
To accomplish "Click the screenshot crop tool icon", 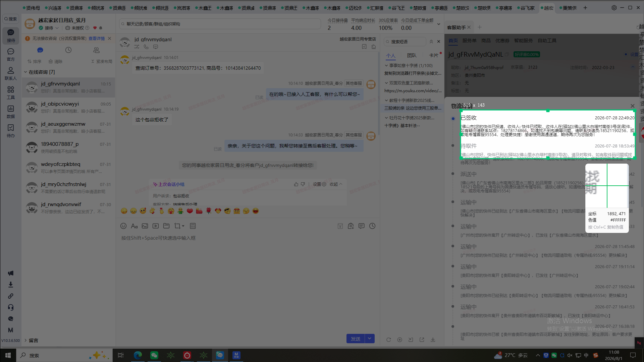I will (x=177, y=226).
